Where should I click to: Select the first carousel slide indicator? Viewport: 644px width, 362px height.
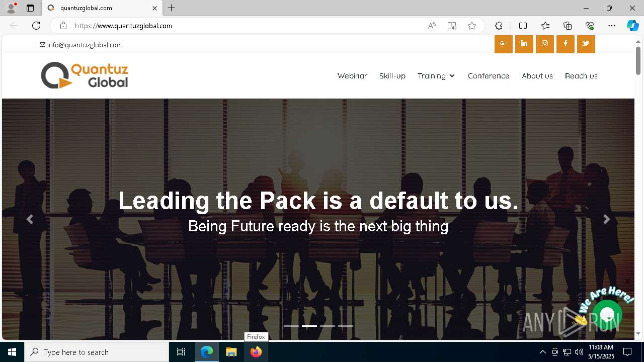pyautogui.click(x=291, y=326)
